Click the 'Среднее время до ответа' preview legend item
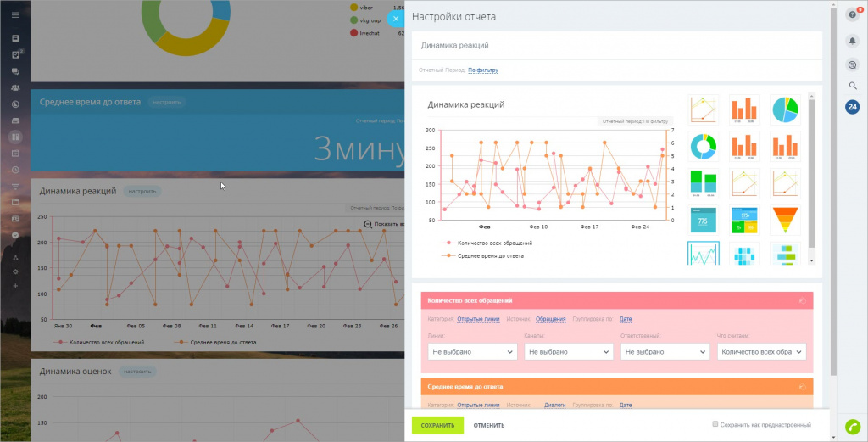 point(482,256)
